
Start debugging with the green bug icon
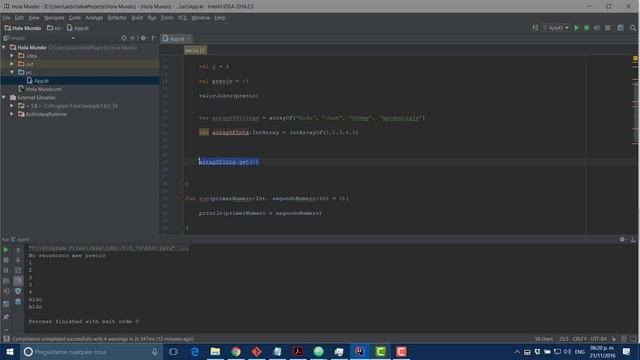(587, 28)
